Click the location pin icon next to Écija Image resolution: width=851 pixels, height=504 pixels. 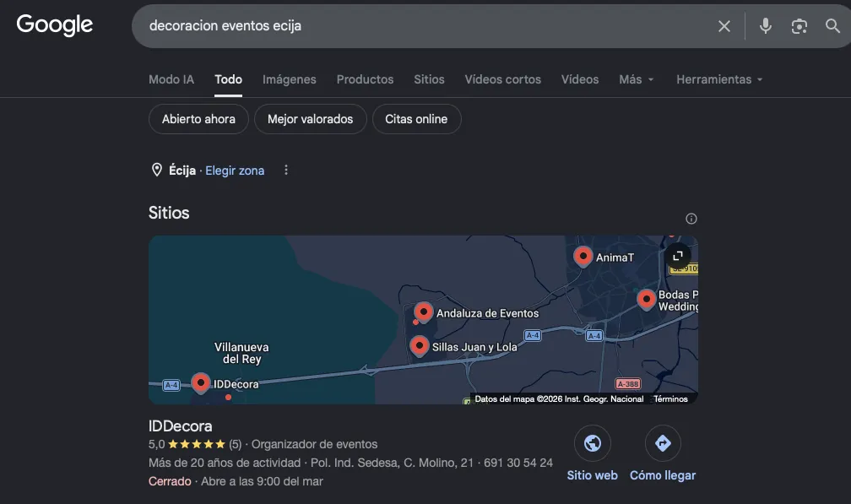tap(156, 170)
